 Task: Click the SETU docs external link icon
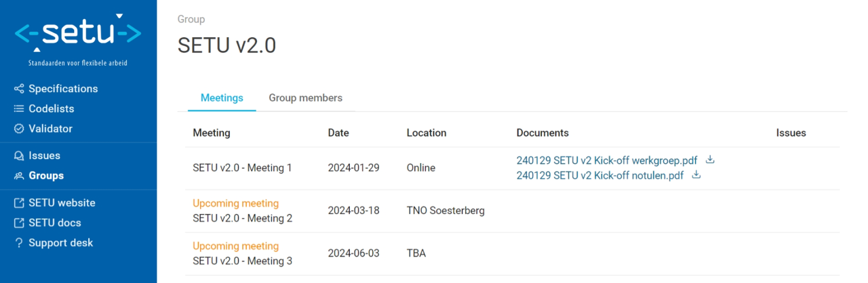pyautogui.click(x=19, y=223)
